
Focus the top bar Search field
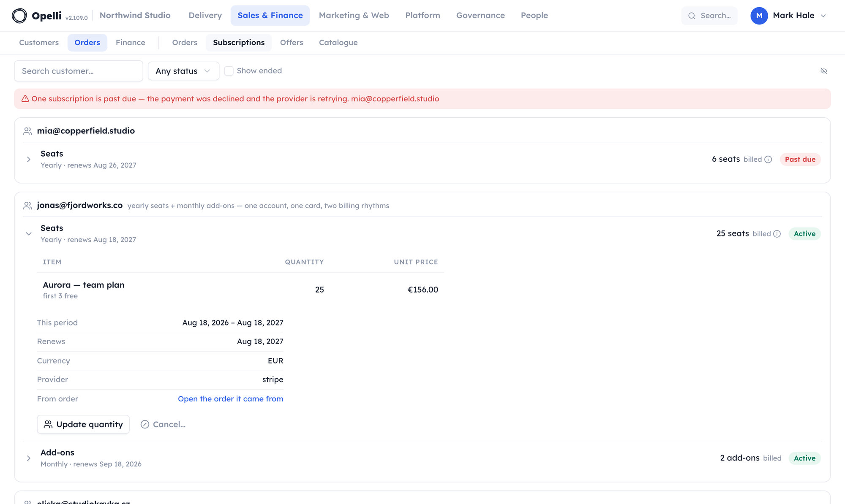click(709, 16)
